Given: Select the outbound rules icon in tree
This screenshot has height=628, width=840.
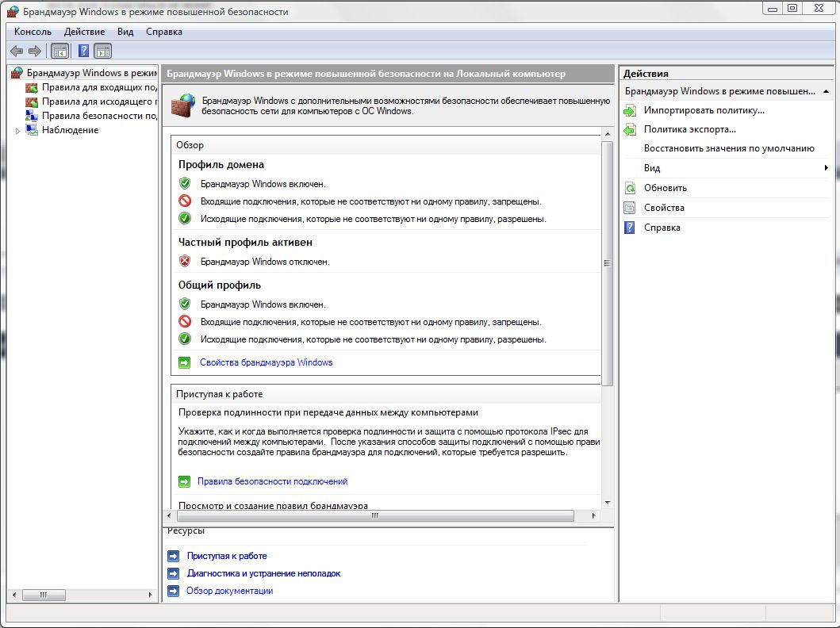Looking at the screenshot, I should click(32, 101).
